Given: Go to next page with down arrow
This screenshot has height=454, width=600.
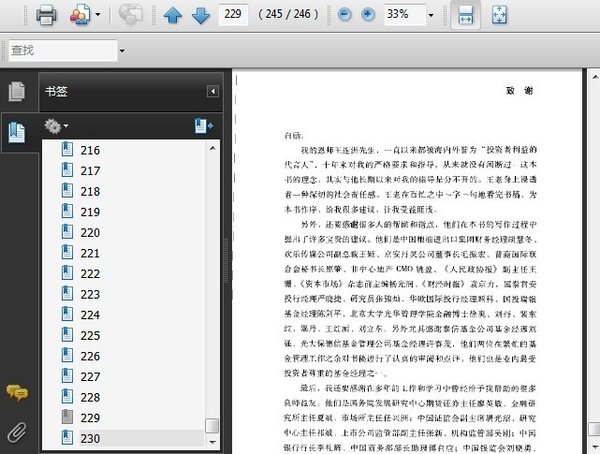Looking at the screenshot, I should click(x=201, y=15).
